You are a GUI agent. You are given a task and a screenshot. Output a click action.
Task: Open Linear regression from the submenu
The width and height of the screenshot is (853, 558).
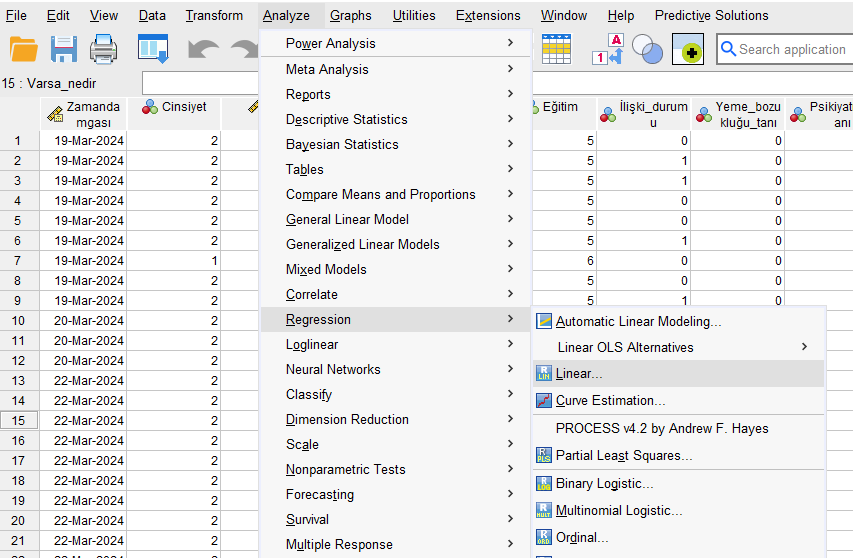click(579, 373)
